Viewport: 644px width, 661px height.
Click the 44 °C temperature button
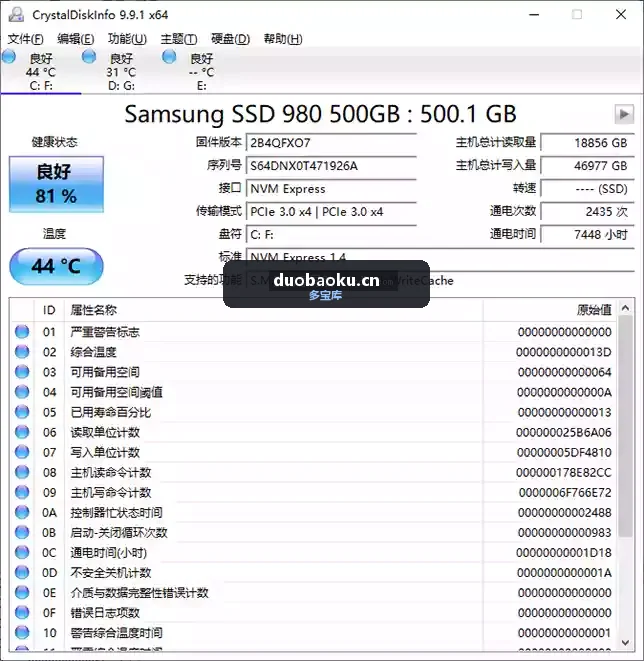click(56, 266)
